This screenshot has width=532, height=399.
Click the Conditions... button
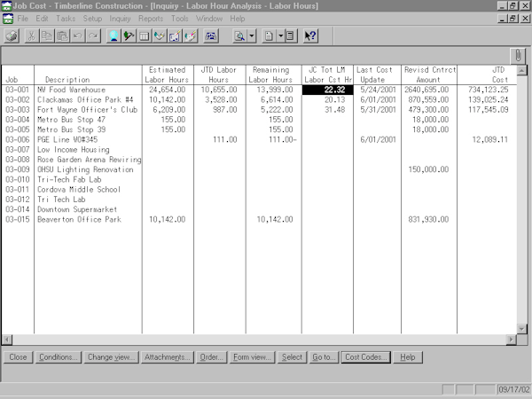pos(59,357)
